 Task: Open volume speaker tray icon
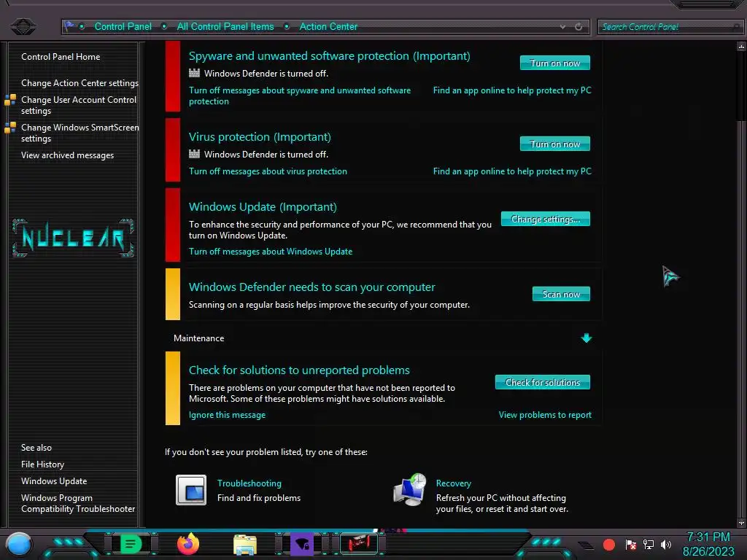click(665, 545)
